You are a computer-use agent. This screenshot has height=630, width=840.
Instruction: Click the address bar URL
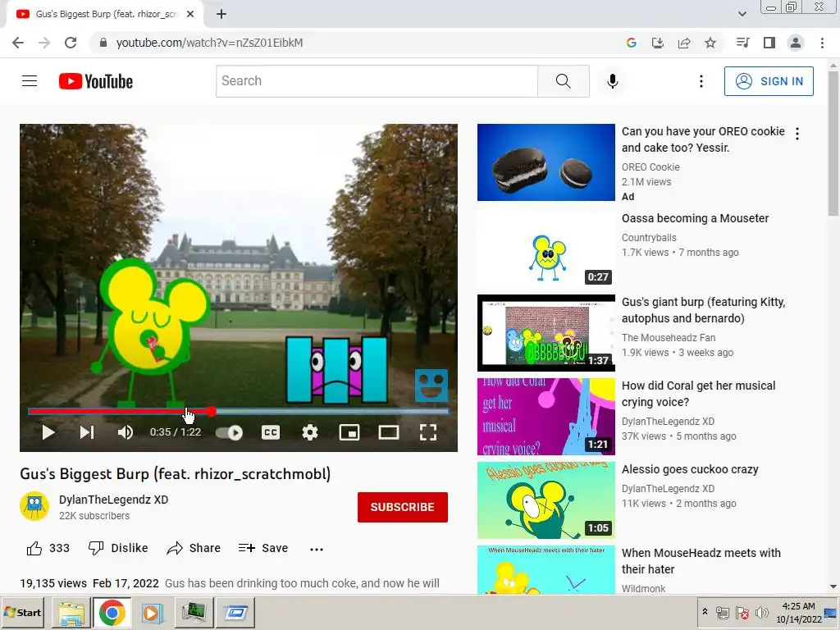click(x=209, y=43)
